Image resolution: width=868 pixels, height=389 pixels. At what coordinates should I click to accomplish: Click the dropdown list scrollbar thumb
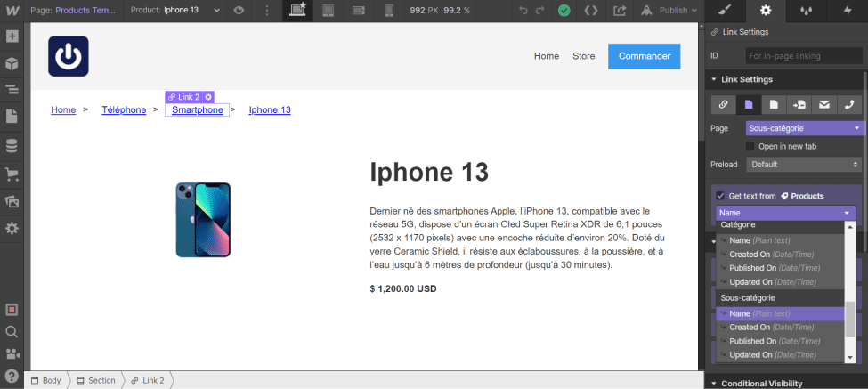click(x=850, y=320)
